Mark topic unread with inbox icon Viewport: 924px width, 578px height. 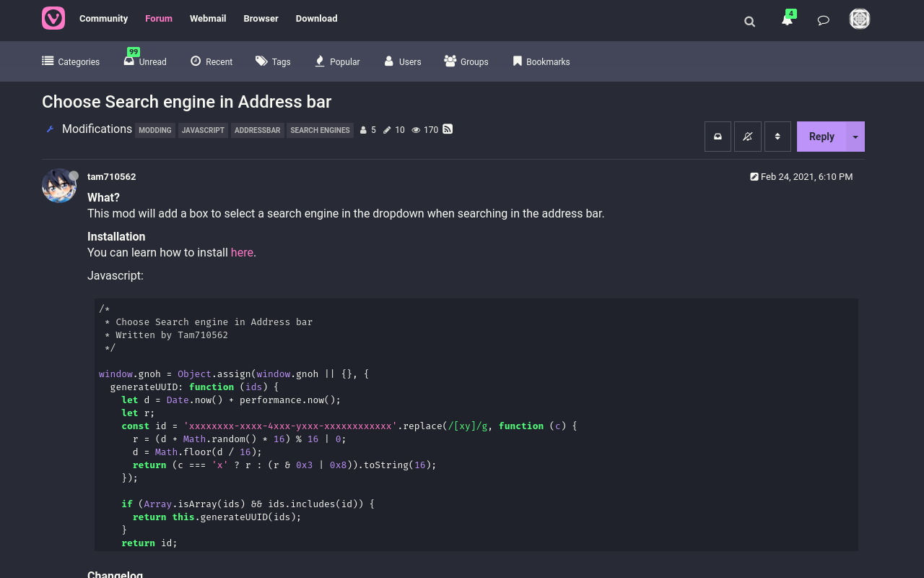[x=718, y=137]
